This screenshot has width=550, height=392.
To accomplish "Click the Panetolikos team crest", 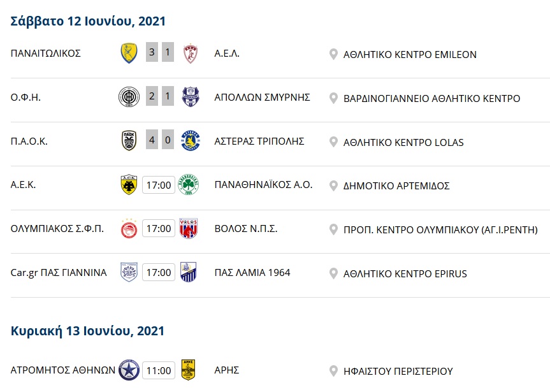I will pos(129,53).
